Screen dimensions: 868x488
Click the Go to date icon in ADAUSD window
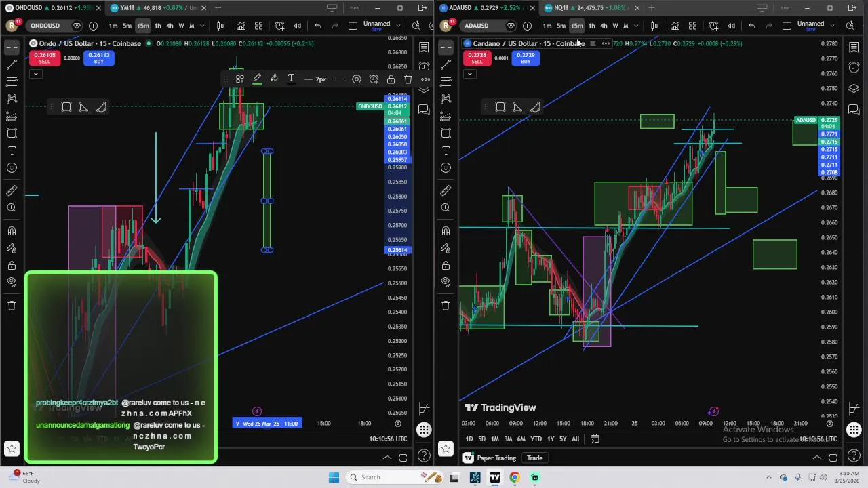click(595, 439)
